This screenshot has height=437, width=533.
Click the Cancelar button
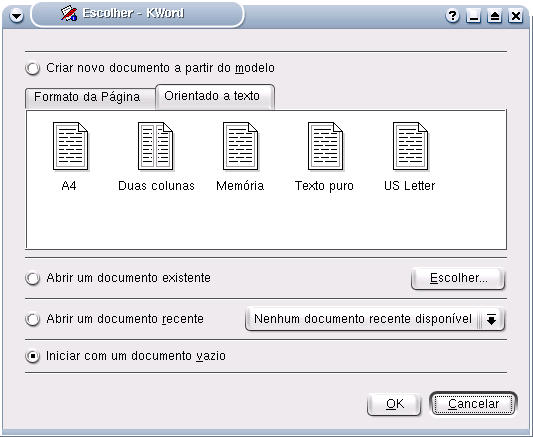(474, 404)
